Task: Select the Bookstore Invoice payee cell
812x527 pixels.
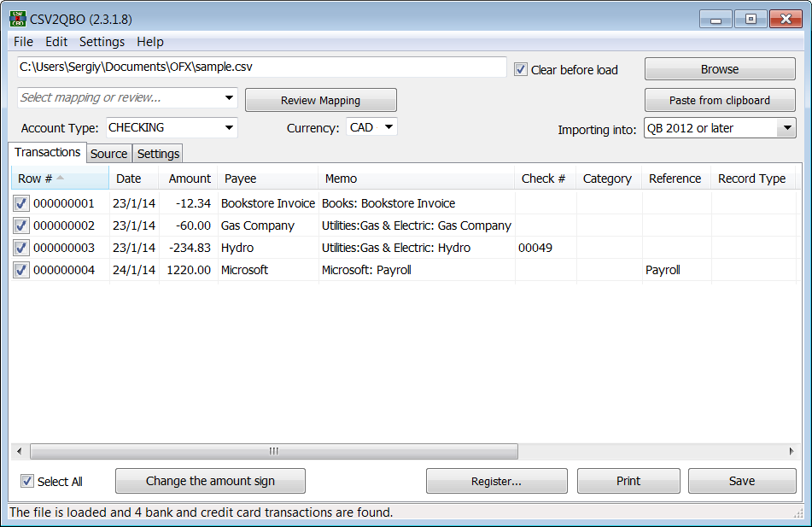Action: 268,203
